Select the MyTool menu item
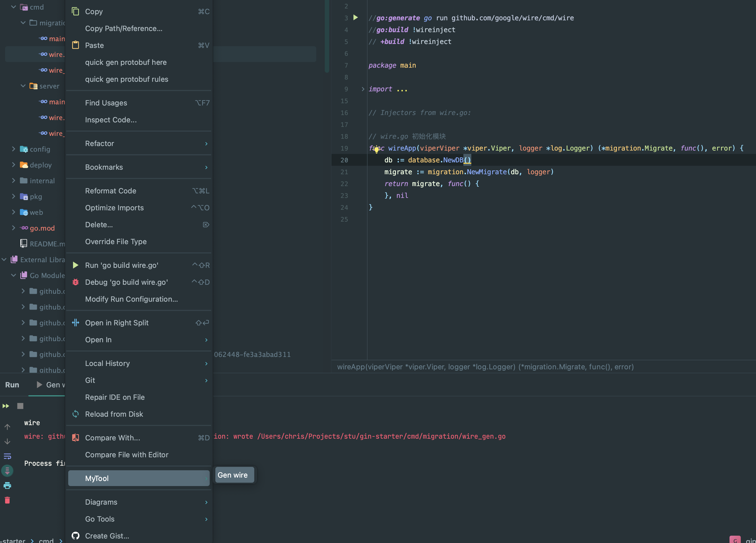Screen dimensions: 756x543 139,478
